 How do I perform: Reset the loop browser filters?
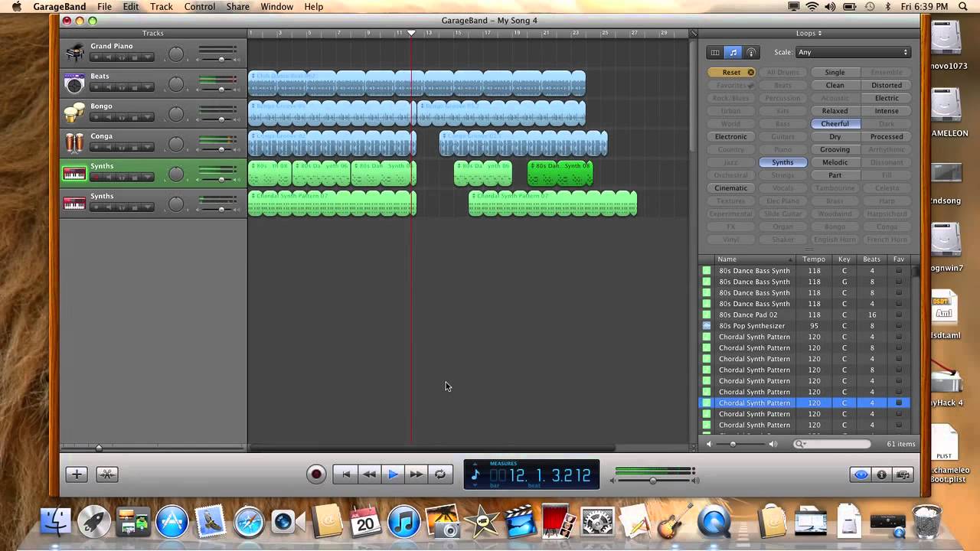tap(732, 73)
